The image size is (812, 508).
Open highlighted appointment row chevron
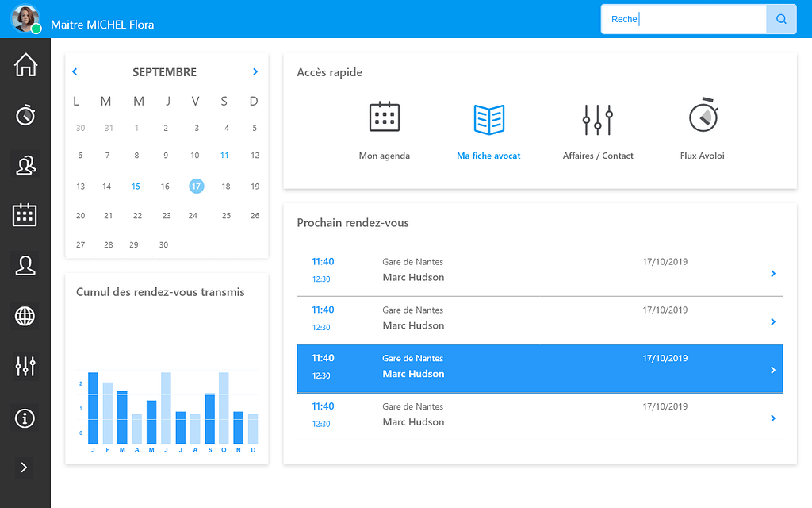[x=773, y=370]
